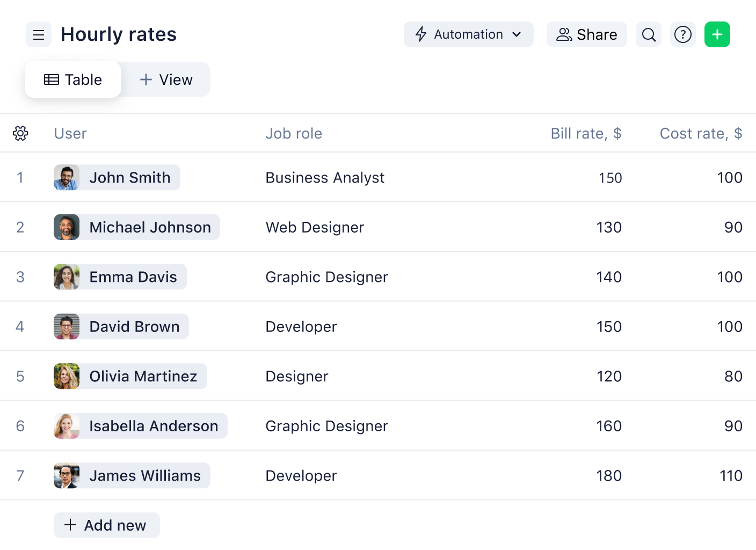
Task: Click the search magnifier icon
Action: click(648, 34)
